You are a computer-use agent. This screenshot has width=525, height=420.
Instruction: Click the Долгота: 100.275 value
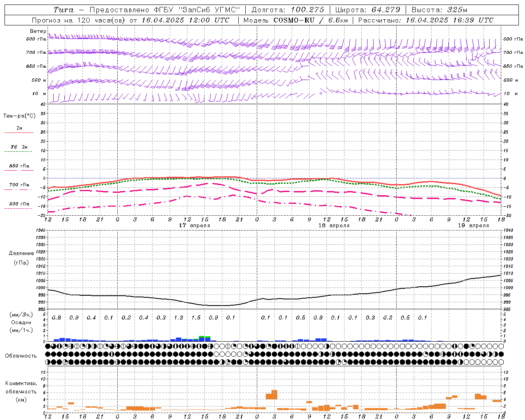pos(288,10)
